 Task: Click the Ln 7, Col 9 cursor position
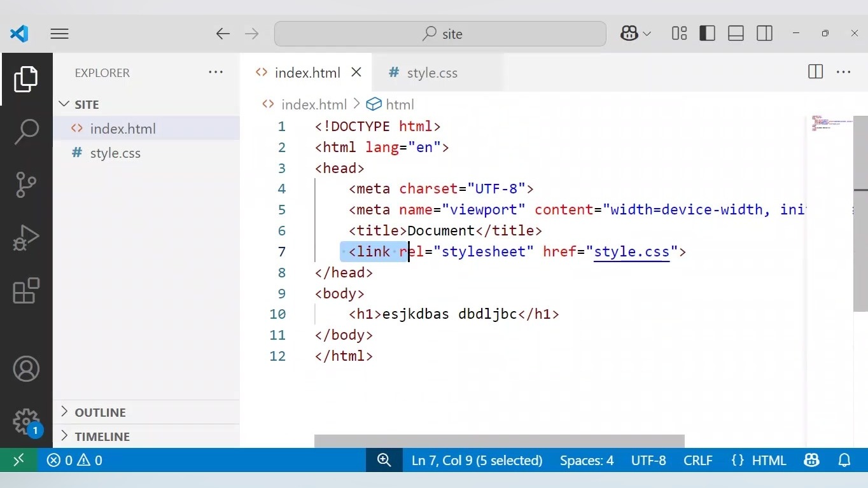pyautogui.click(x=477, y=460)
